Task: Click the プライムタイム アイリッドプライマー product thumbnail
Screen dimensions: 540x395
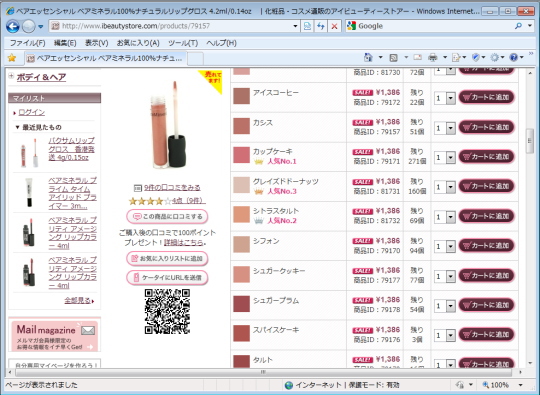Action: click(30, 192)
